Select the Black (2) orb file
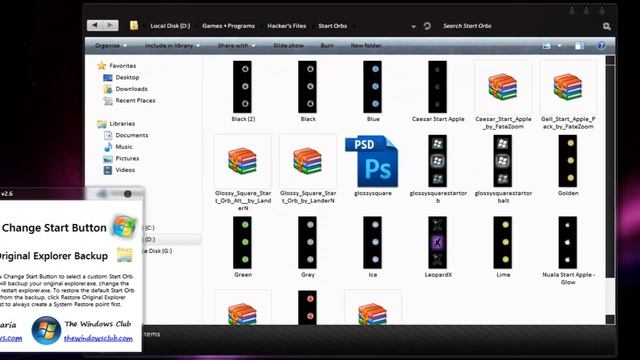Image resolution: width=640 pixels, height=360 pixels. 242,91
